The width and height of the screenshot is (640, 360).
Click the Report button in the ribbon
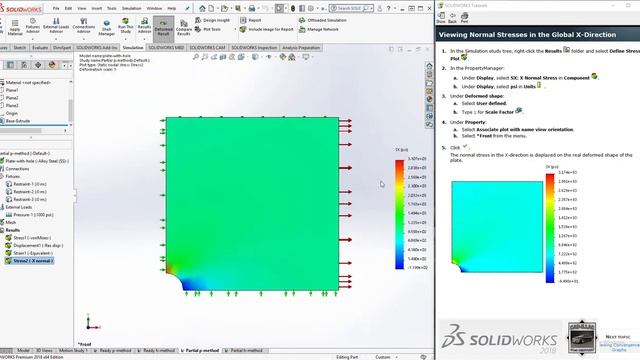(x=251, y=20)
